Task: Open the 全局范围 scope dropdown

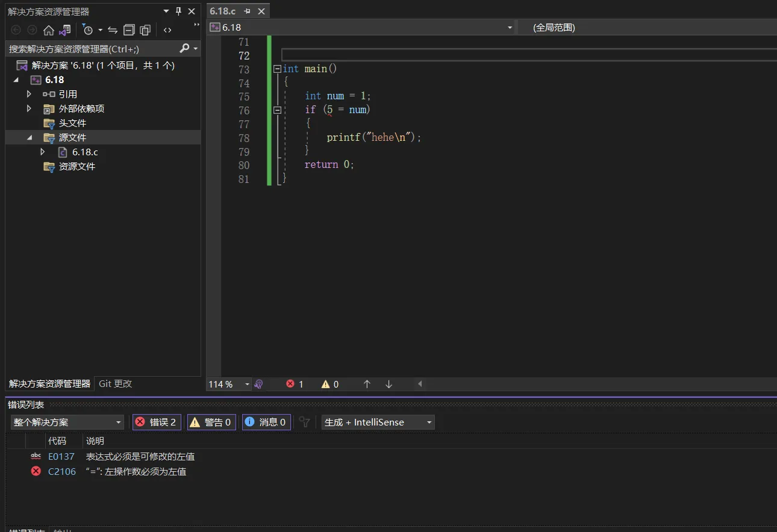Action: (x=647, y=28)
